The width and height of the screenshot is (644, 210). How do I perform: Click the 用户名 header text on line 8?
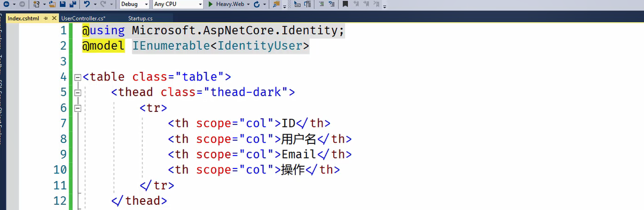point(299,139)
